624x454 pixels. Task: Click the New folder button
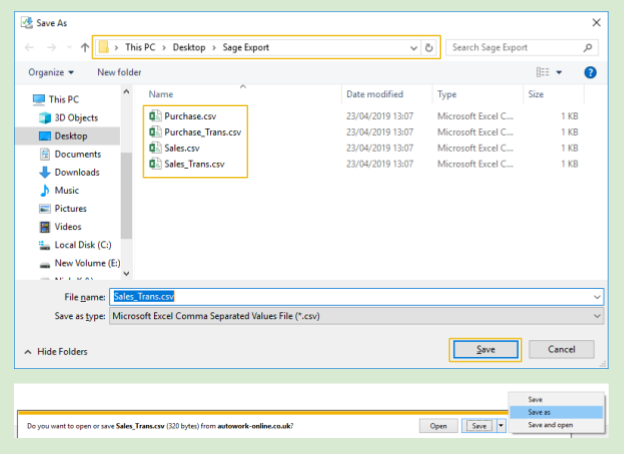pos(119,72)
